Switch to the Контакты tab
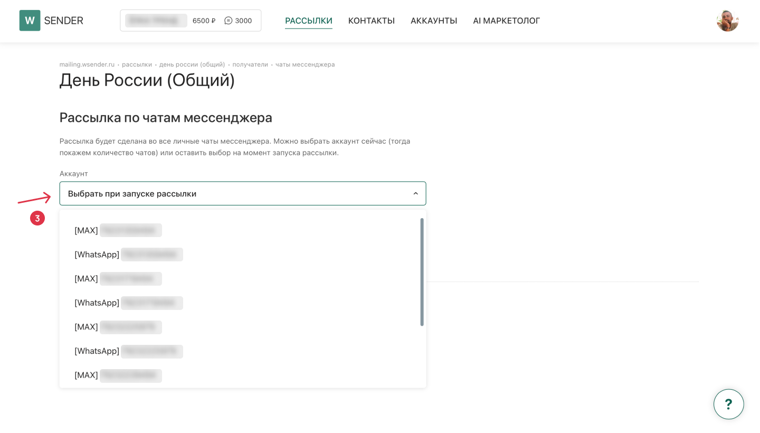The height and width of the screenshot is (433, 760). (x=371, y=21)
